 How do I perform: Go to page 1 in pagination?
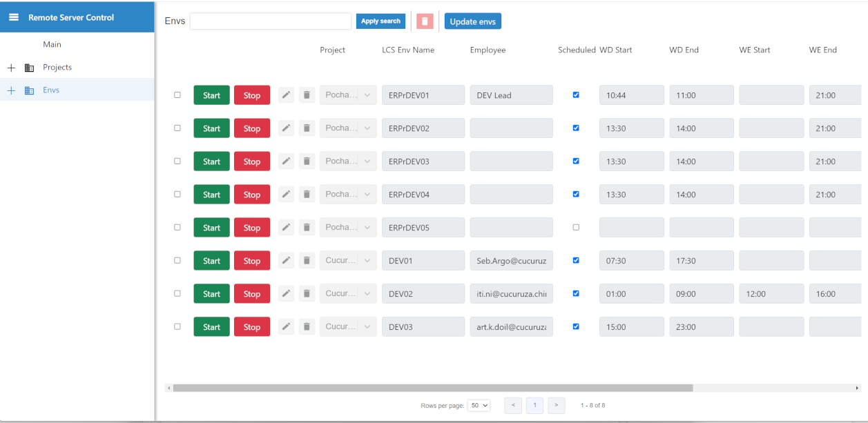coord(534,406)
